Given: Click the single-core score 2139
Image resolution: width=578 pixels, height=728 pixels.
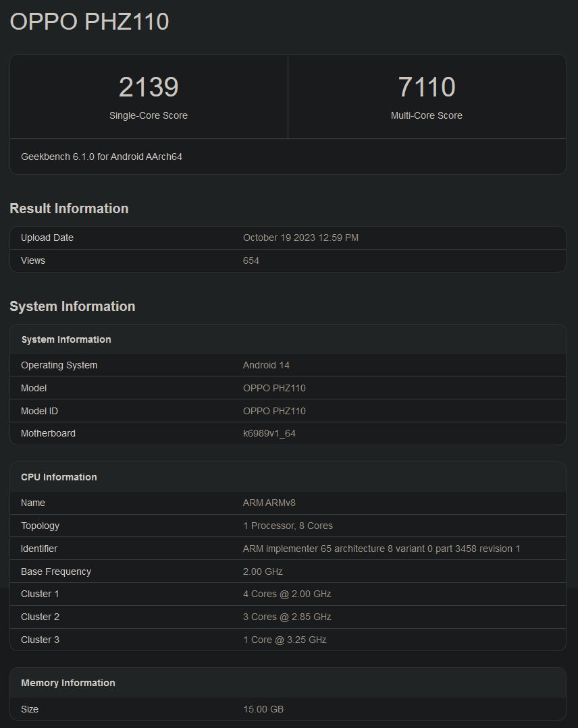Looking at the screenshot, I should (149, 87).
